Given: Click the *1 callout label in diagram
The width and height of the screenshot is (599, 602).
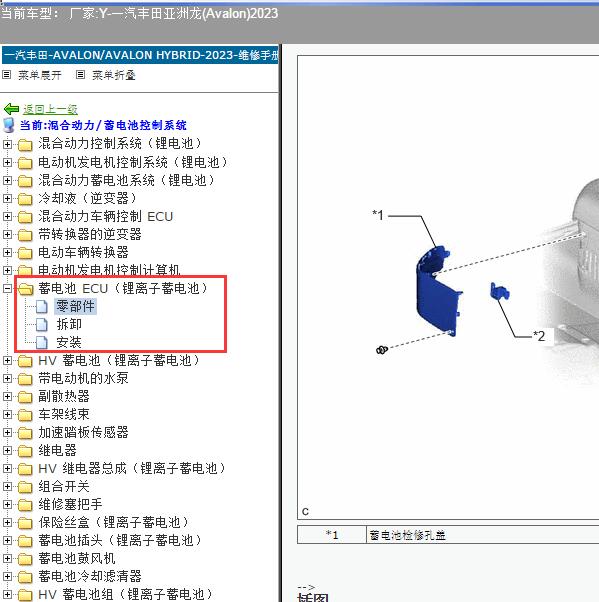Looking at the screenshot, I should (378, 215).
